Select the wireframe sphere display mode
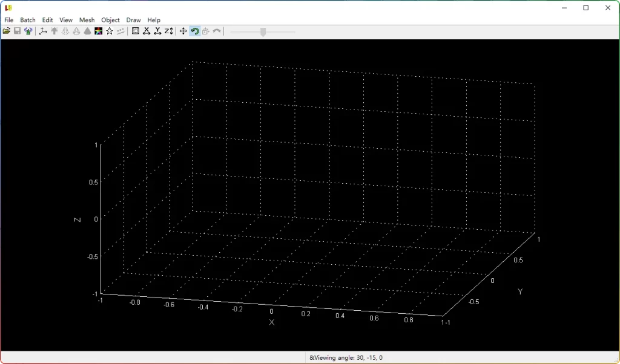This screenshot has width=620, height=364. (66, 31)
